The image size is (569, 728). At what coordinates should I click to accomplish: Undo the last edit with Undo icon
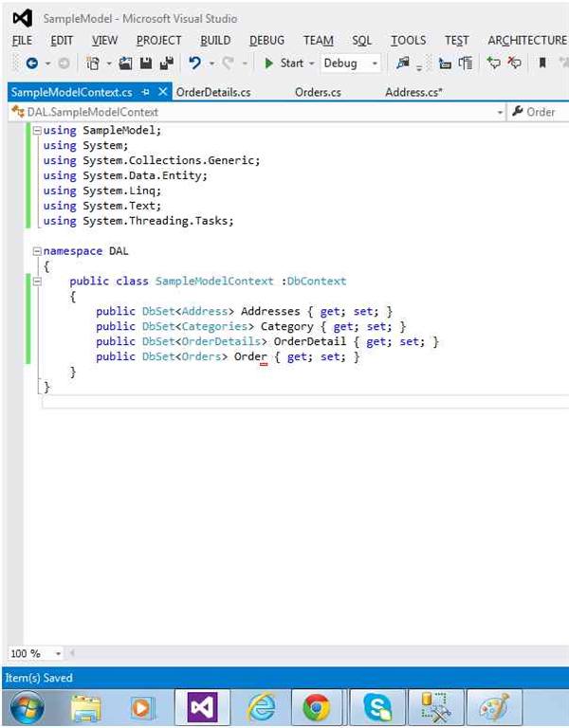click(x=195, y=64)
